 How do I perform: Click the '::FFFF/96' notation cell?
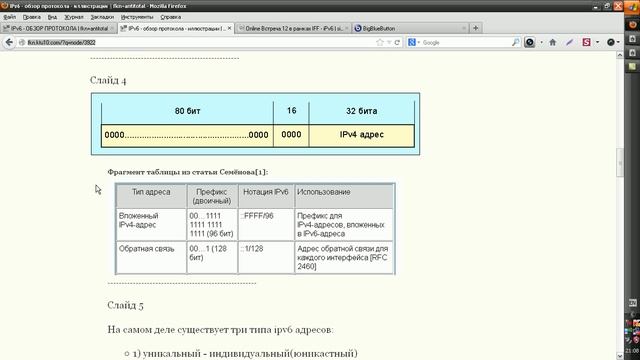coord(266,224)
